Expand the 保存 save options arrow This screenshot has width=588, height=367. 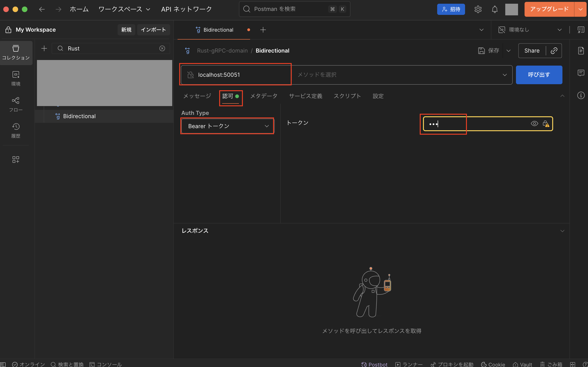point(509,50)
